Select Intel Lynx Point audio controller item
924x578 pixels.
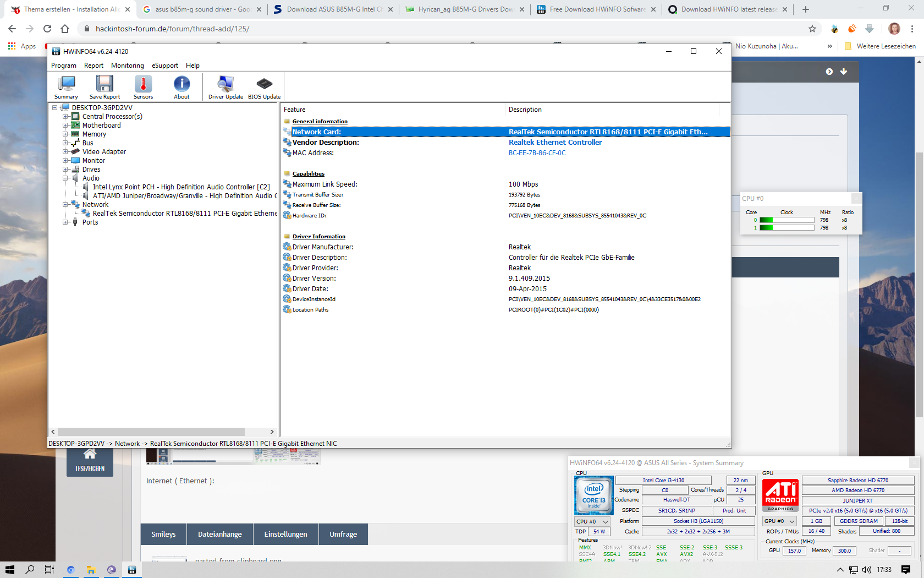tap(181, 187)
